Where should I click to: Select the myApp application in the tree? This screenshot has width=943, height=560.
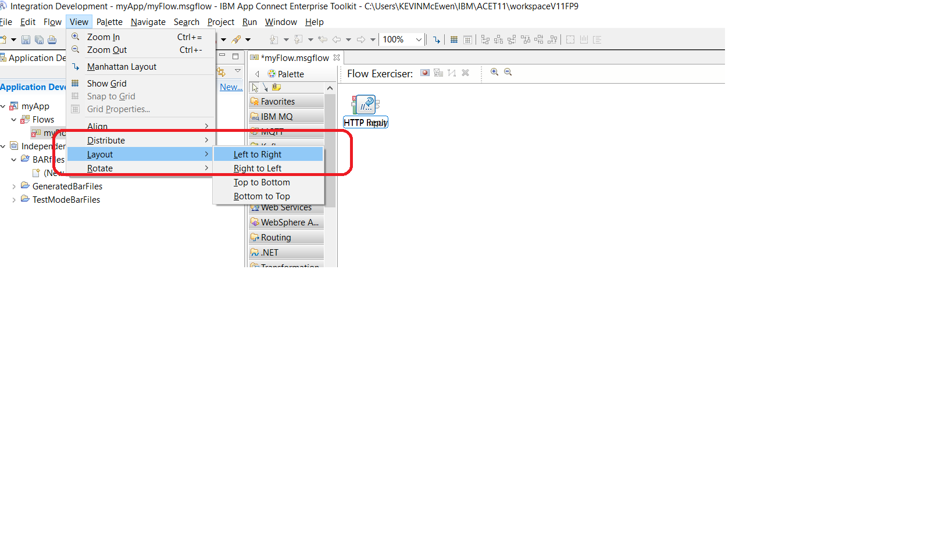coord(35,106)
